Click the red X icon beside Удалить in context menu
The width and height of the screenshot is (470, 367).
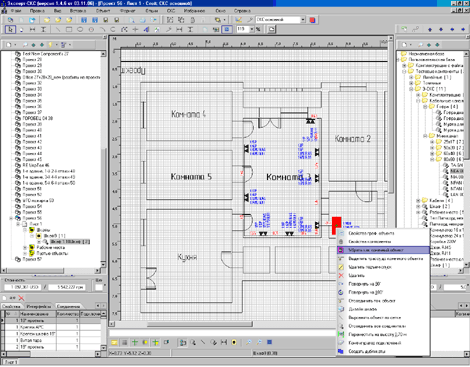(x=341, y=275)
